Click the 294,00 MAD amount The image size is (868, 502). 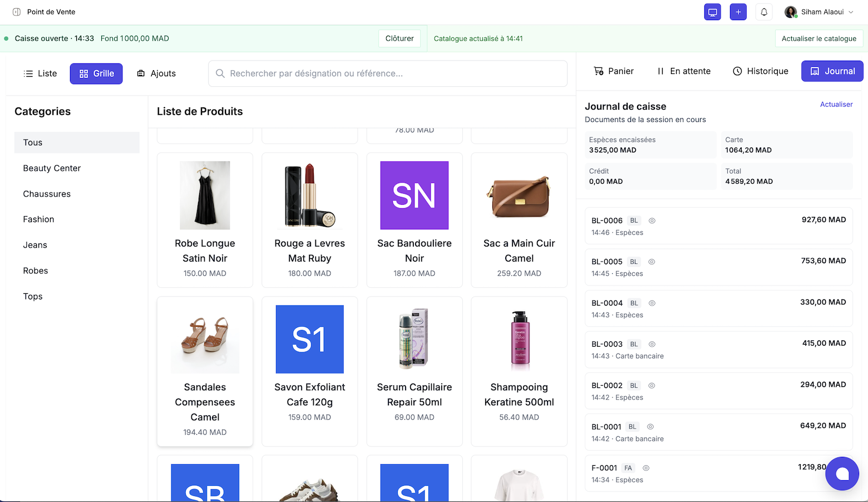(823, 385)
